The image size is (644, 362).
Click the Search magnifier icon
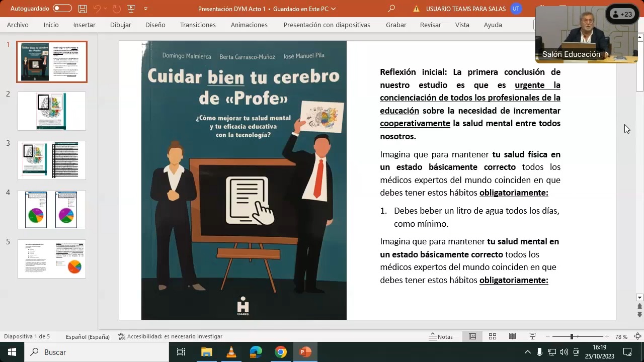coord(391,9)
